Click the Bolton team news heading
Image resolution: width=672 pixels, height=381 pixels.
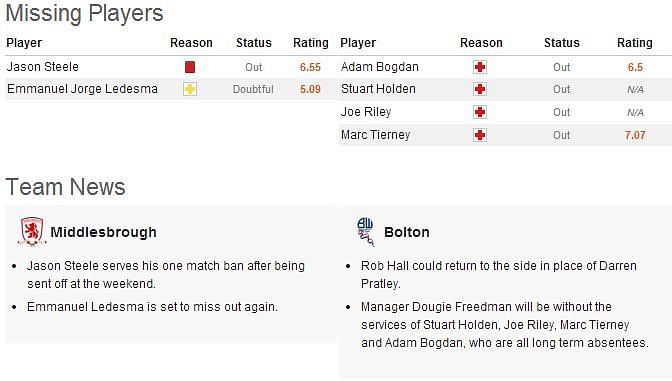407,232
